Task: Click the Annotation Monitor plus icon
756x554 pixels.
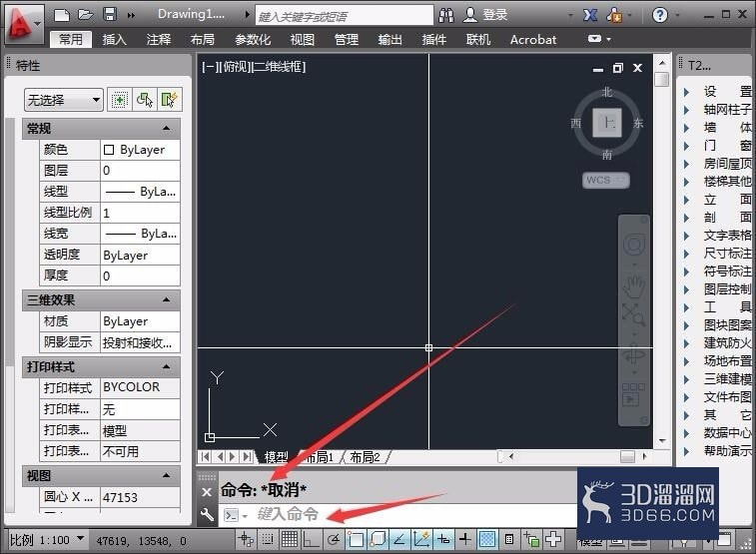Action: pyautogui.click(x=553, y=539)
